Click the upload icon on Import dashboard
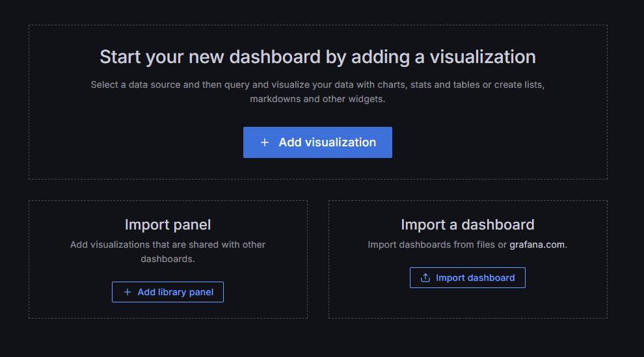 [425, 278]
